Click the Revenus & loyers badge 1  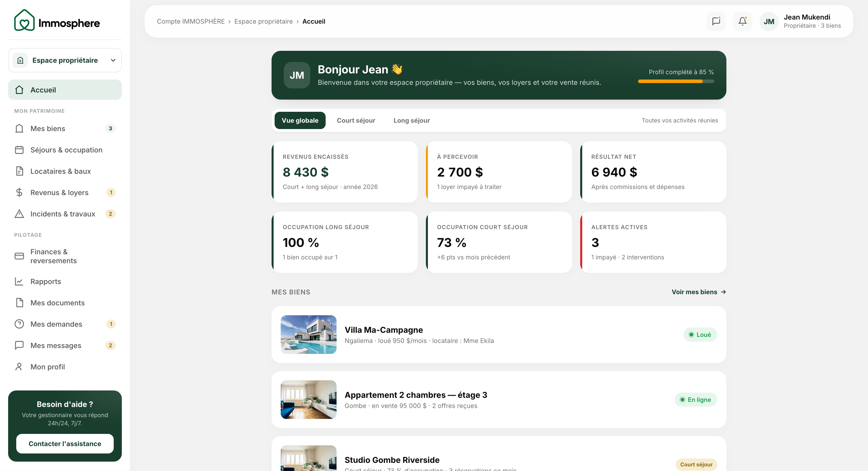click(x=111, y=192)
